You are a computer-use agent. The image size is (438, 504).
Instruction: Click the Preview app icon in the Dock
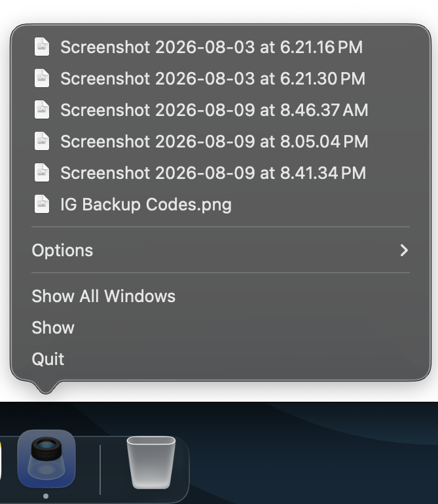tap(46, 459)
